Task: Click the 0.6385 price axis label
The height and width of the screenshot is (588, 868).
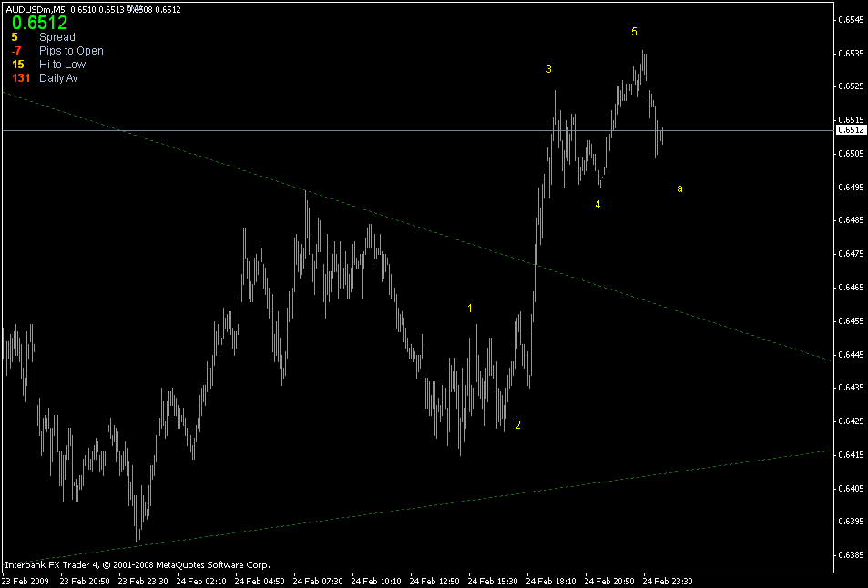Action: pos(851,555)
